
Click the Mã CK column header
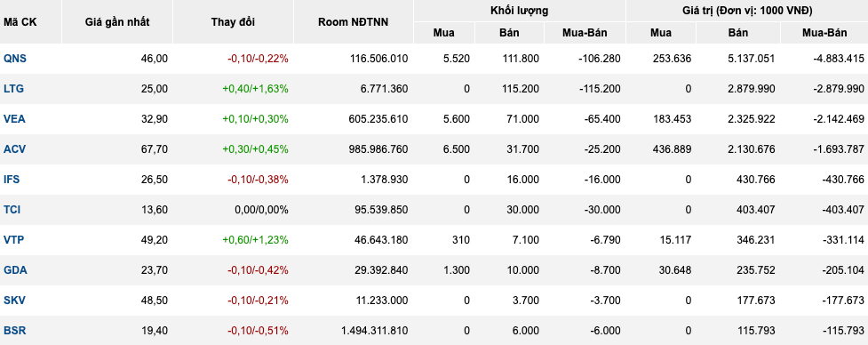[20, 22]
